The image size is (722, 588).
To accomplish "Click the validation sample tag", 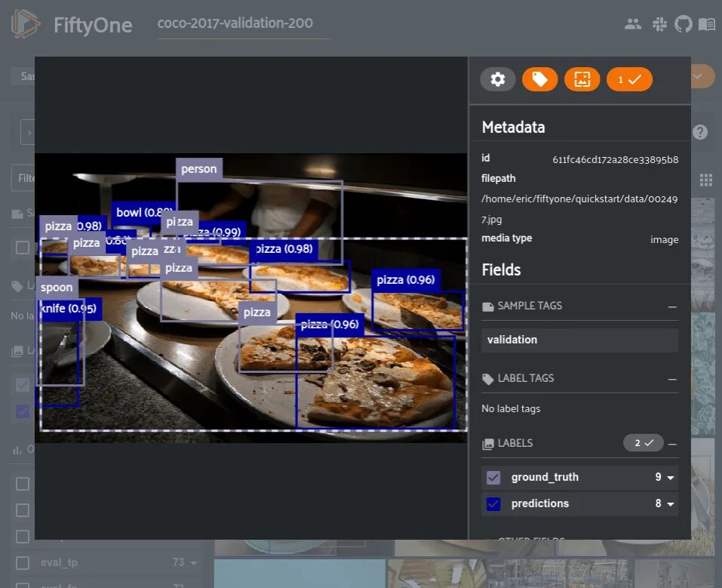I will tap(579, 340).
